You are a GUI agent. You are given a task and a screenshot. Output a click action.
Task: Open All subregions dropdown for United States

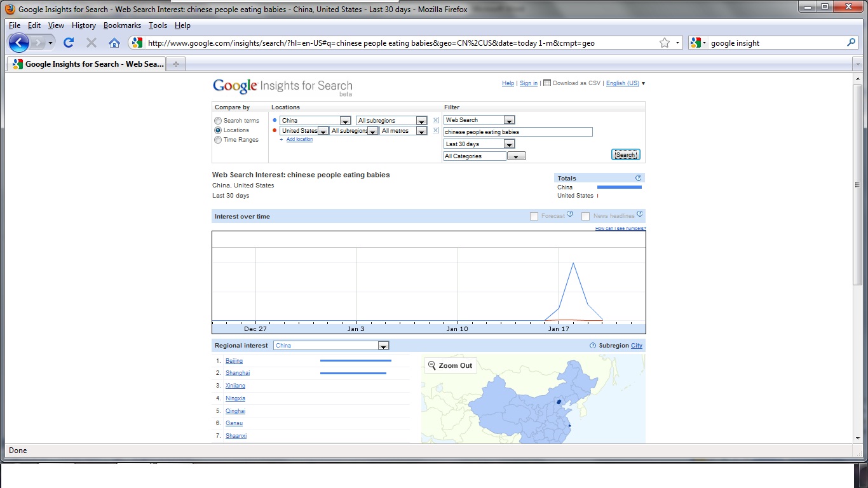[x=354, y=131]
